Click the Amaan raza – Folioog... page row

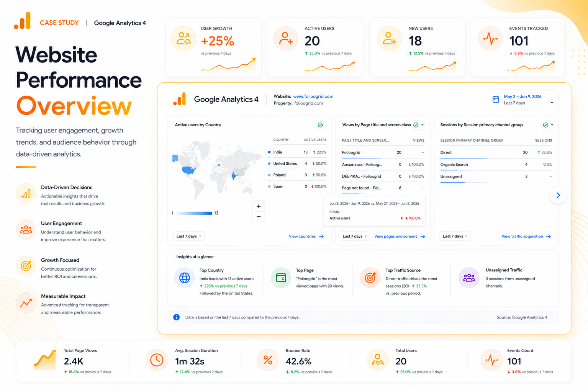pos(383,165)
